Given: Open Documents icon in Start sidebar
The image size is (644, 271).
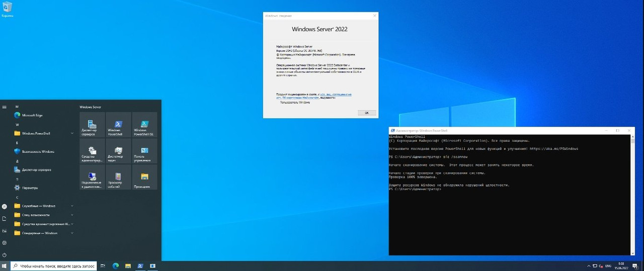Looking at the screenshot, I should pos(5,218).
